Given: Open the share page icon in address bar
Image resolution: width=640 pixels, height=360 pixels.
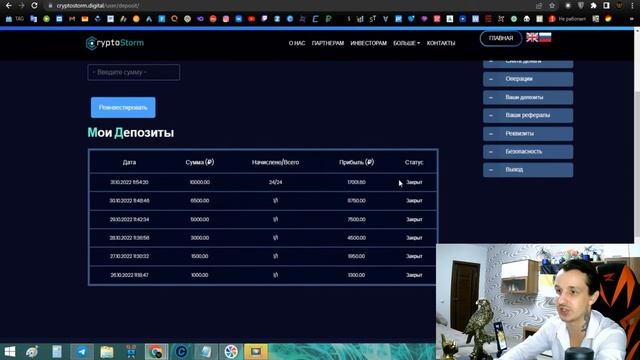Looking at the screenshot, I should (x=539, y=6).
